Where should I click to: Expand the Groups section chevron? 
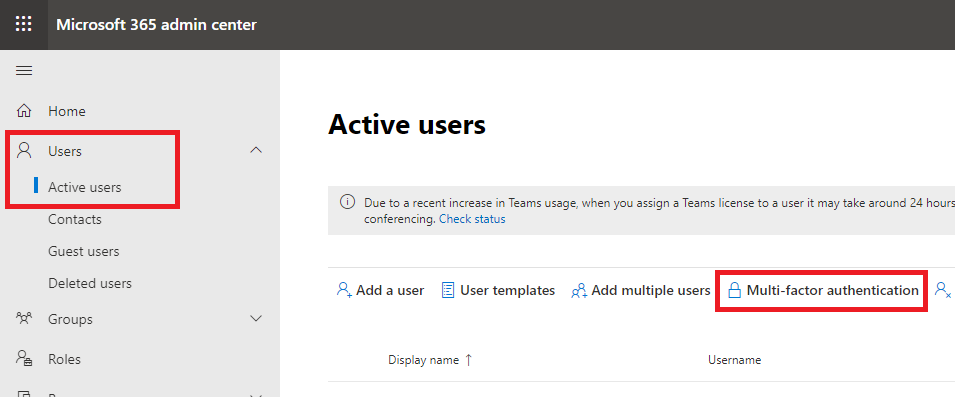click(256, 318)
